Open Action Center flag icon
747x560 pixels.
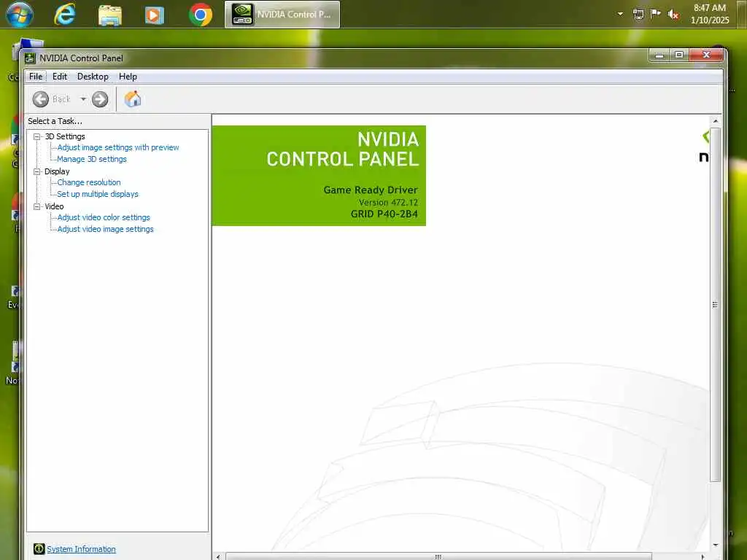click(656, 14)
